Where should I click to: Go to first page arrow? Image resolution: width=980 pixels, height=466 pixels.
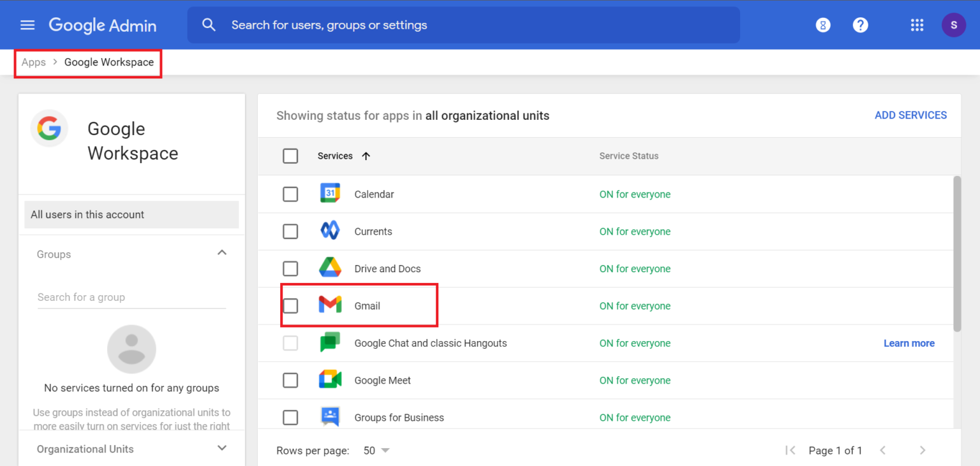coord(791,450)
